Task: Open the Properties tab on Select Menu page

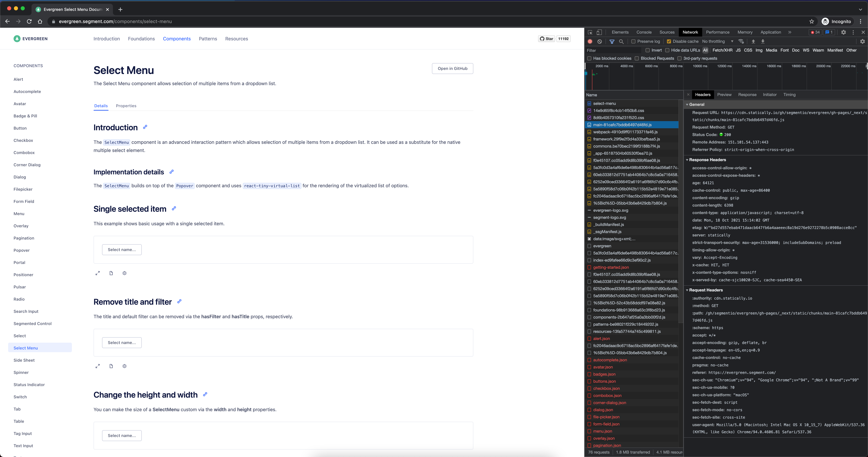Action: tap(126, 106)
